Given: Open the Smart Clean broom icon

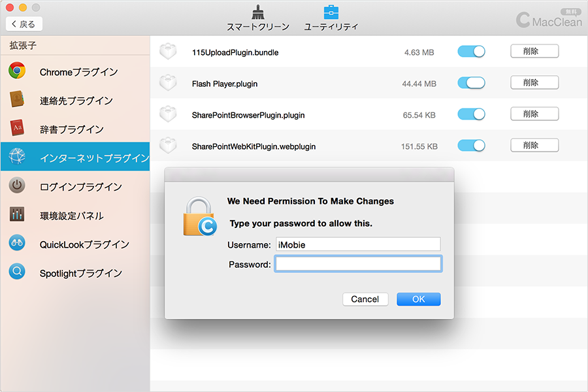Looking at the screenshot, I should coord(257,12).
